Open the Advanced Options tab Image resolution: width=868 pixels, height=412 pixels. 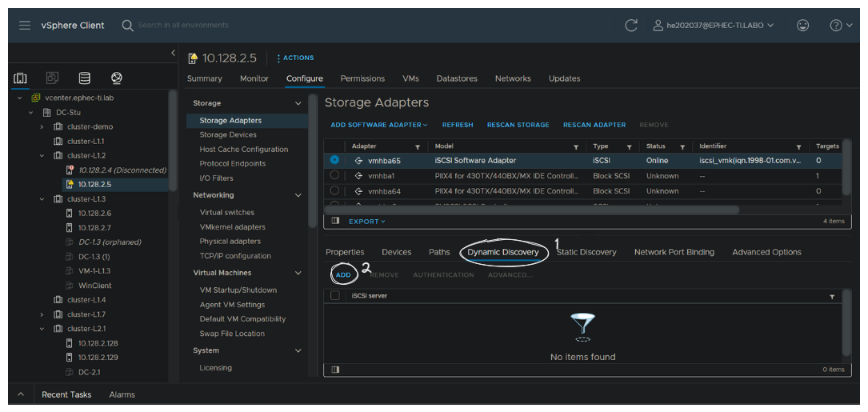tap(766, 252)
